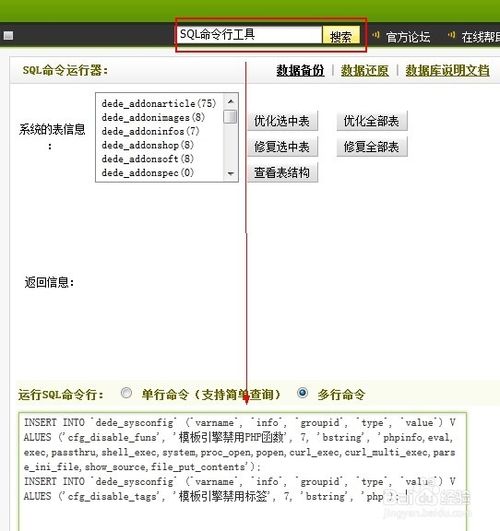Select dede_addonimages(8) in the table list

153,118
